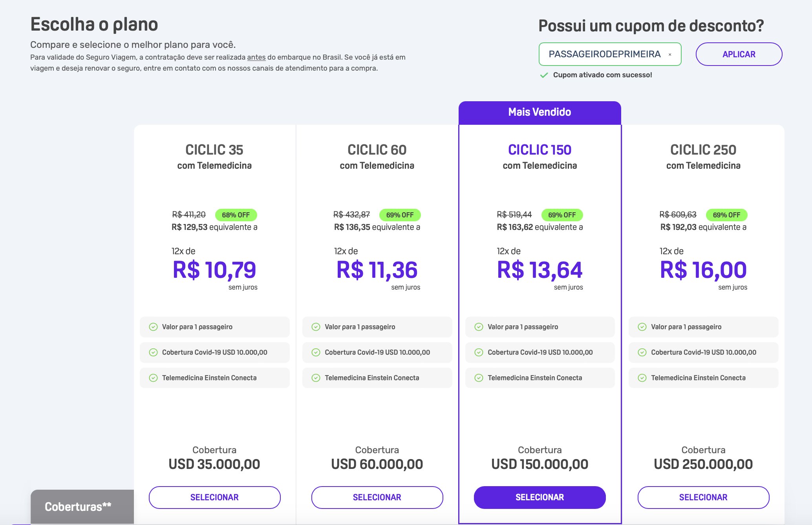812x525 pixels.
Task: Click the check icon beside CICLIC 35 Telemedicina Einstein
Action: click(x=153, y=378)
